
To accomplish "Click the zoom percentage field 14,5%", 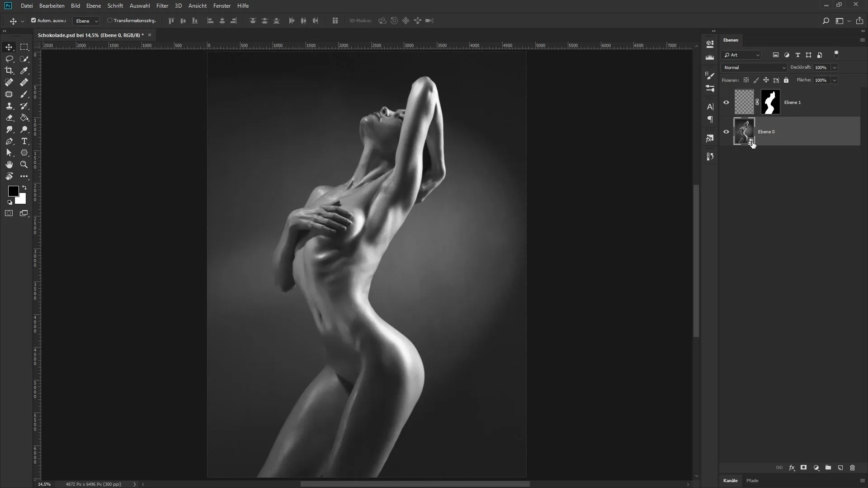I will (x=44, y=484).
